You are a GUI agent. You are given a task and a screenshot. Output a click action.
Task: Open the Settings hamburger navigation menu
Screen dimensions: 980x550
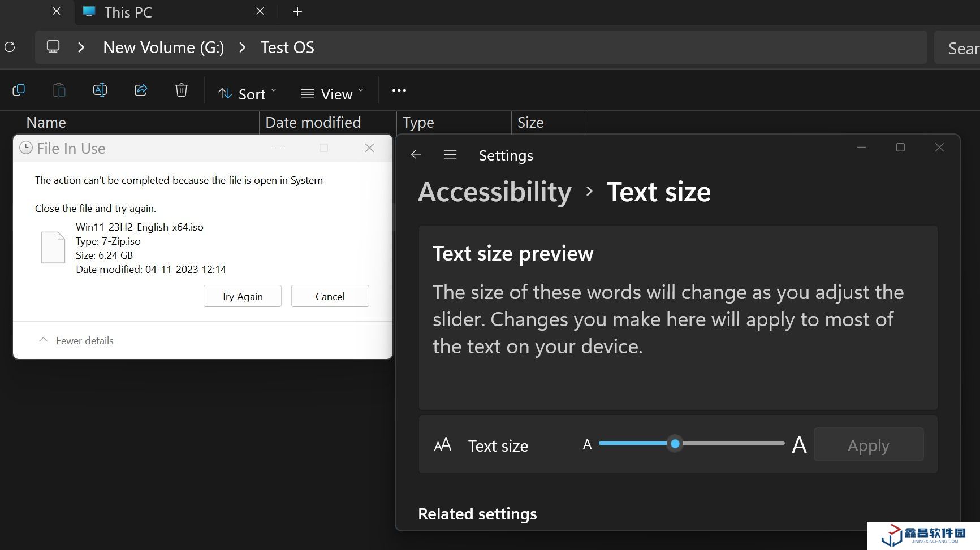coord(450,155)
